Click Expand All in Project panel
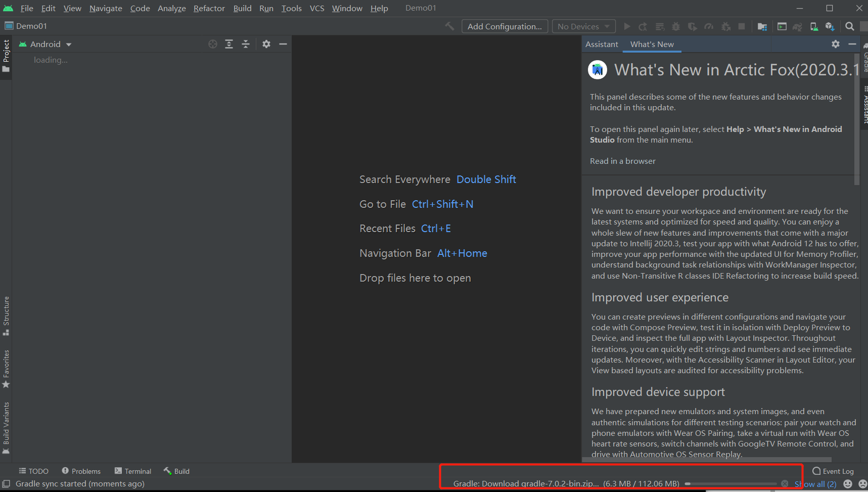The width and height of the screenshot is (868, 492). pyautogui.click(x=229, y=44)
